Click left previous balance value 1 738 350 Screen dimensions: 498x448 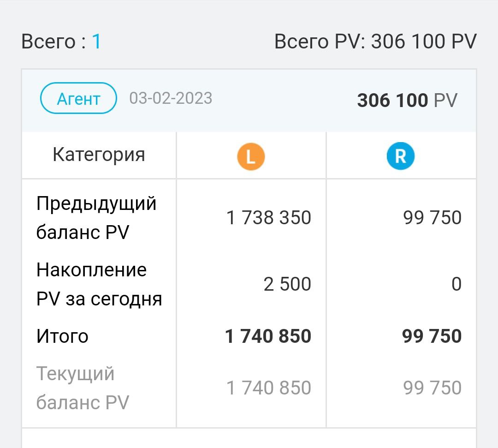[269, 218]
